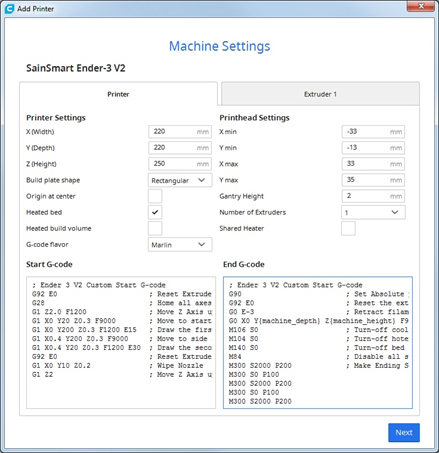Click the Y (Depth) input field
The height and width of the screenshot is (453, 439).
(x=180, y=148)
